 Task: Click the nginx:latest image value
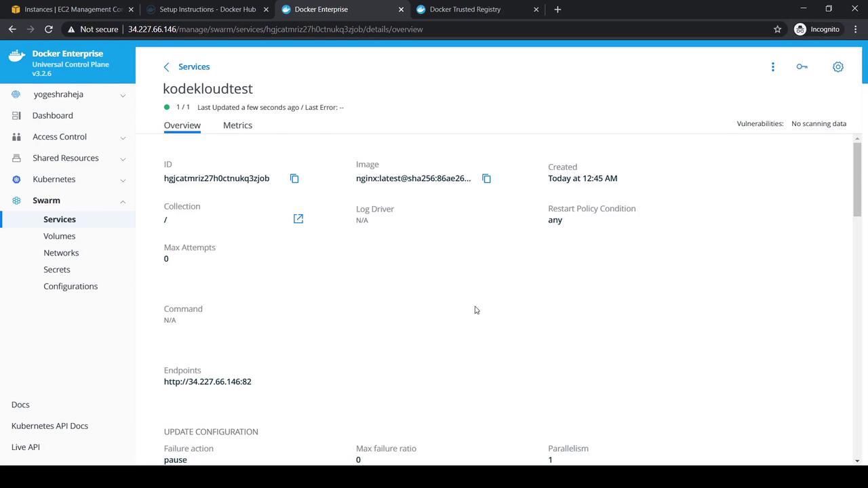pyautogui.click(x=414, y=178)
